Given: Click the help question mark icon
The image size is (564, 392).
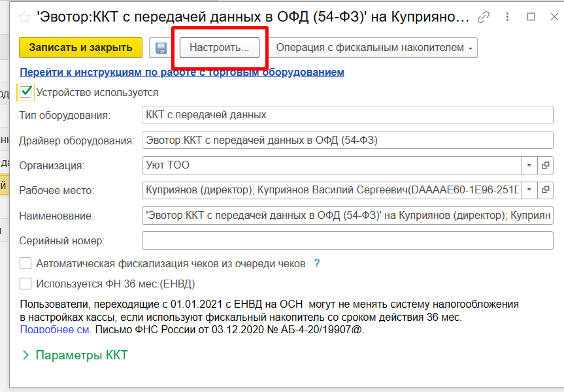Looking at the screenshot, I should point(317,263).
